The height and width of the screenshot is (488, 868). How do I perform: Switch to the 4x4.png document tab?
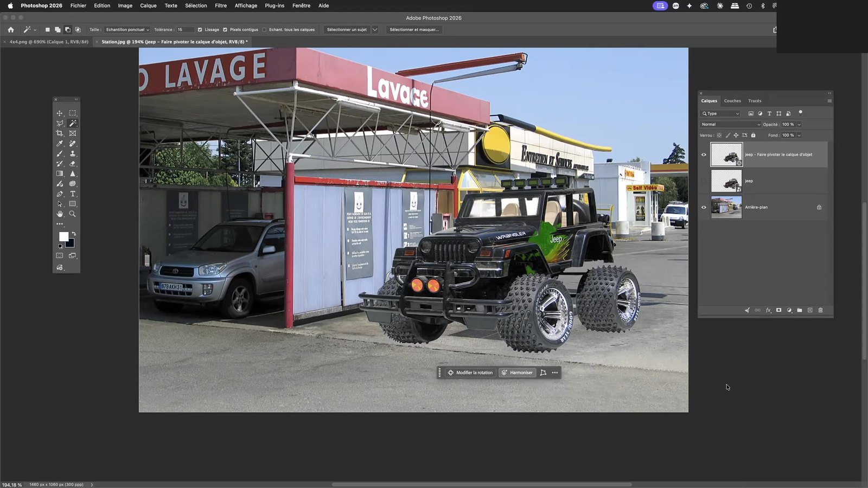click(49, 42)
